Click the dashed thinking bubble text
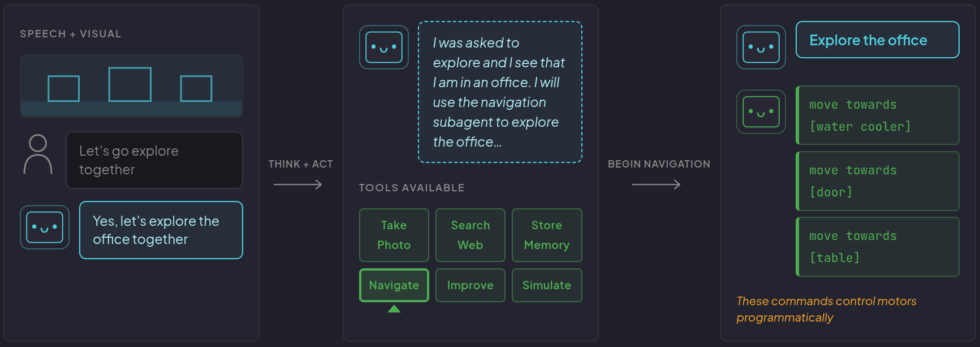 point(500,92)
